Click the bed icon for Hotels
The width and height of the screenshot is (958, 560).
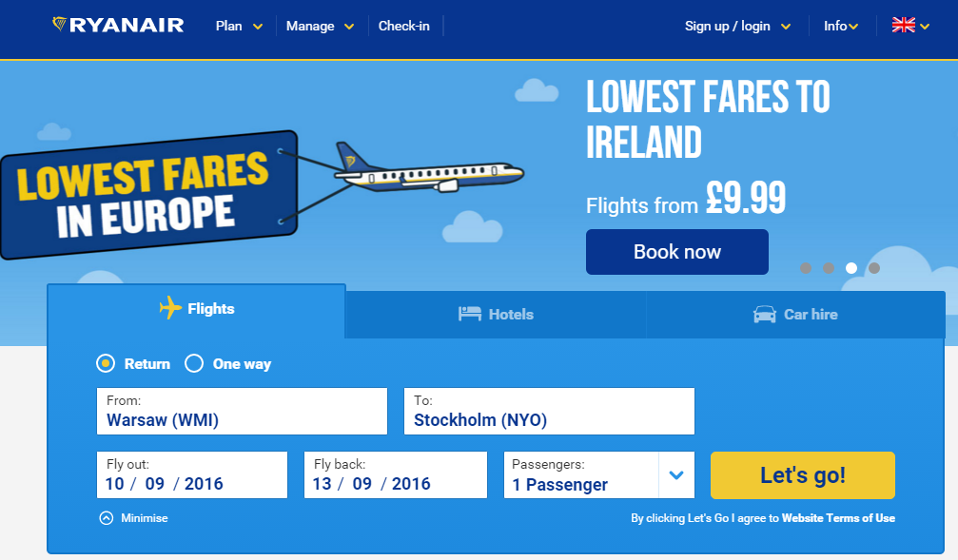[470, 314]
